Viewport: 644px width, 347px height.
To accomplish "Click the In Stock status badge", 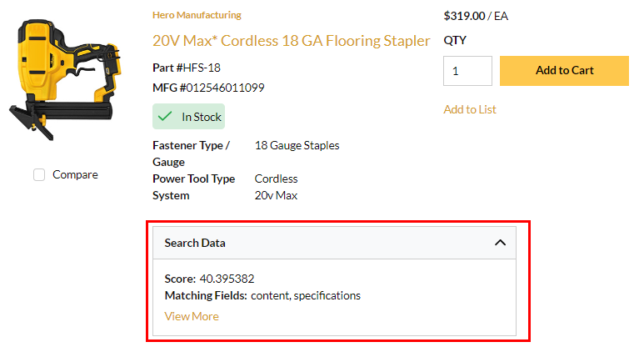I will 189,117.
